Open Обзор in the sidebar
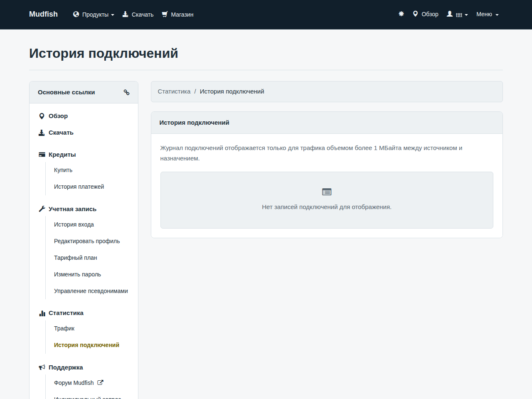Screen dimensions: 532x399 point(58,116)
